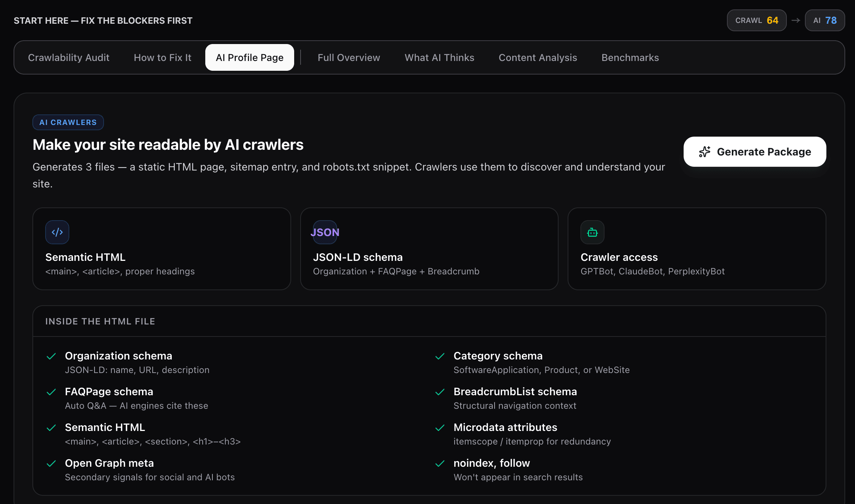Click the sparkle icon inside Generate Package

(x=704, y=152)
